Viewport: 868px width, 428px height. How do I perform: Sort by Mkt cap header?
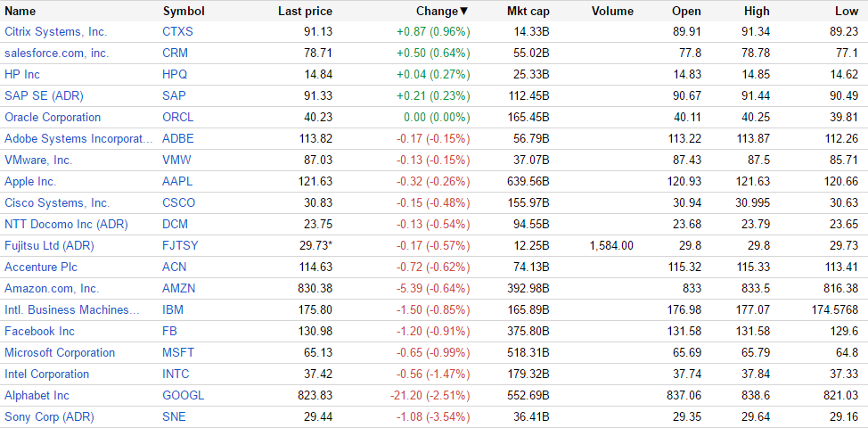pyautogui.click(x=526, y=12)
